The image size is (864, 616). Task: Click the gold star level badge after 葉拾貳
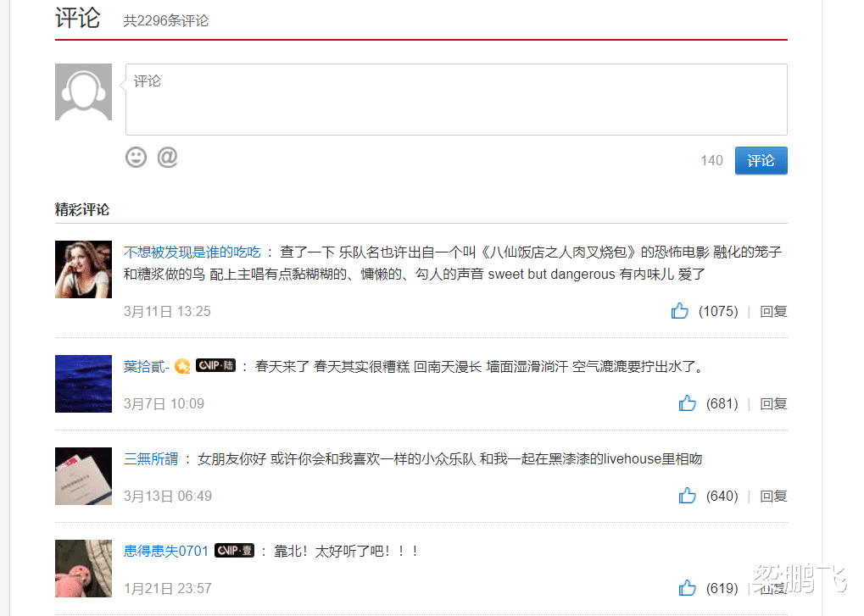pyautogui.click(x=184, y=365)
